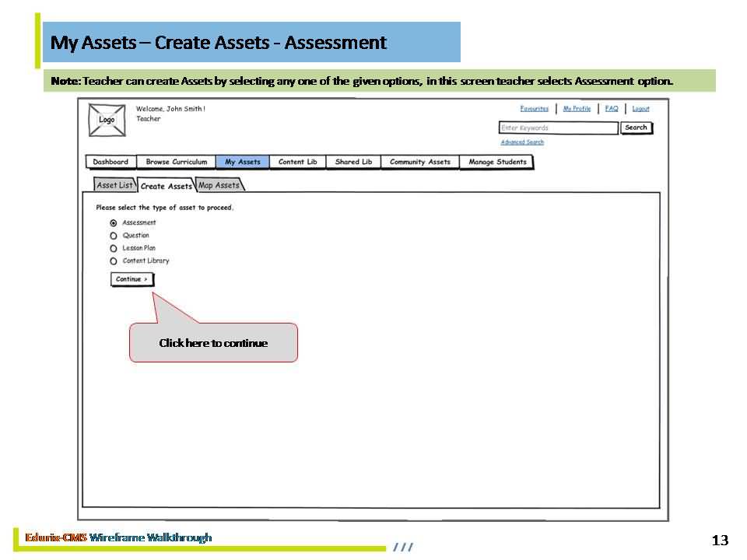
Task: Click the Search button
Action: click(636, 128)
